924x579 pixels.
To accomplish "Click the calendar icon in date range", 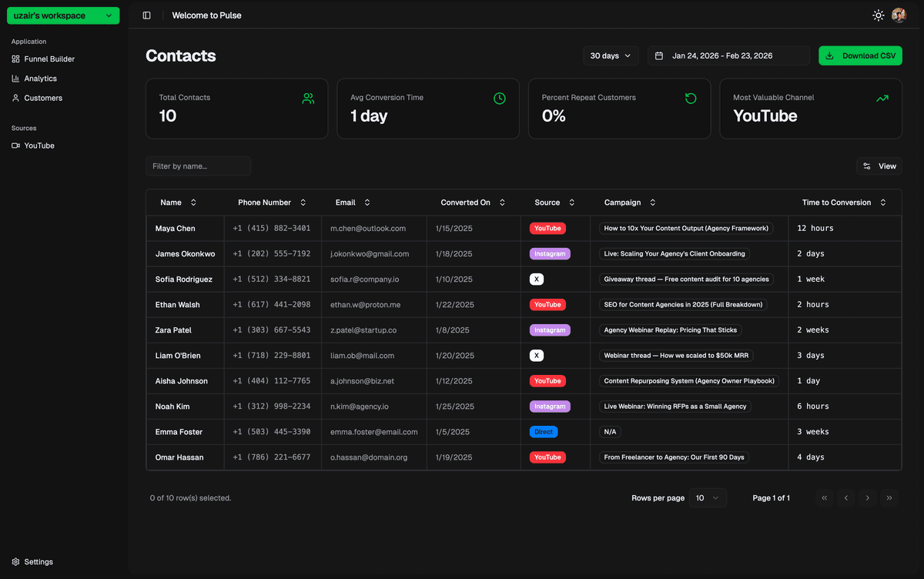I will (659, 56).
